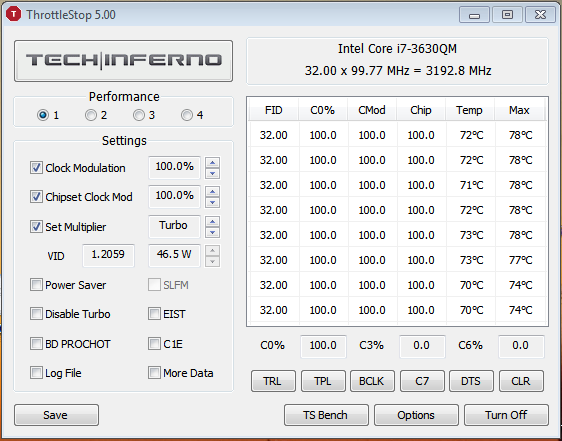Launch TS Bench
This screenshot has height=441, width=562.
[x=326, y=415]
